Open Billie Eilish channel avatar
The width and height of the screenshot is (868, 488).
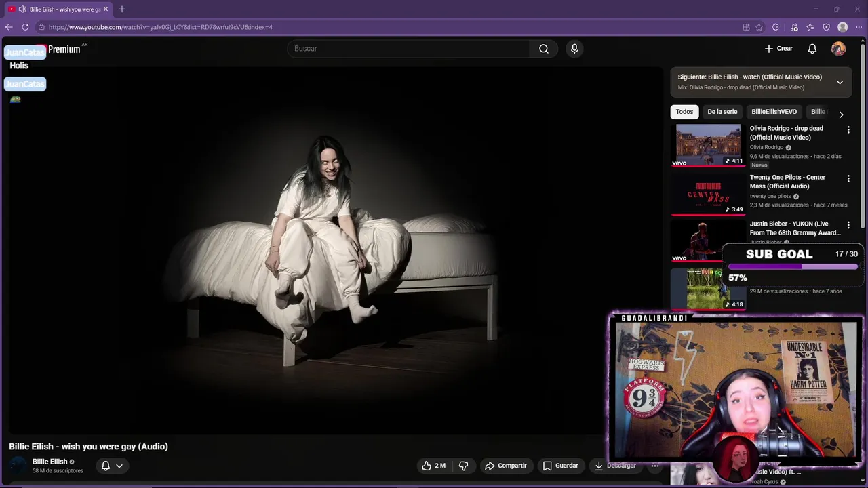pos(18,466)
